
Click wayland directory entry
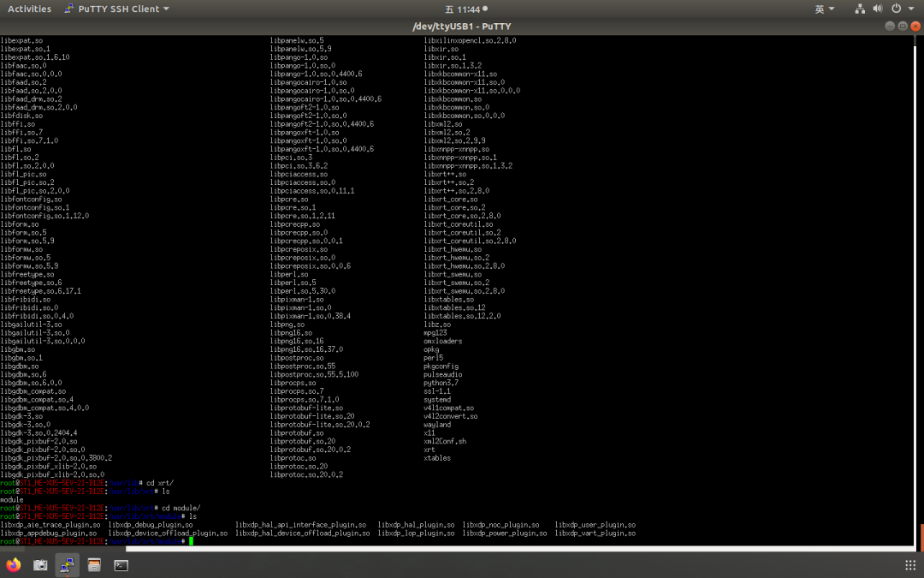pos(437,425)
